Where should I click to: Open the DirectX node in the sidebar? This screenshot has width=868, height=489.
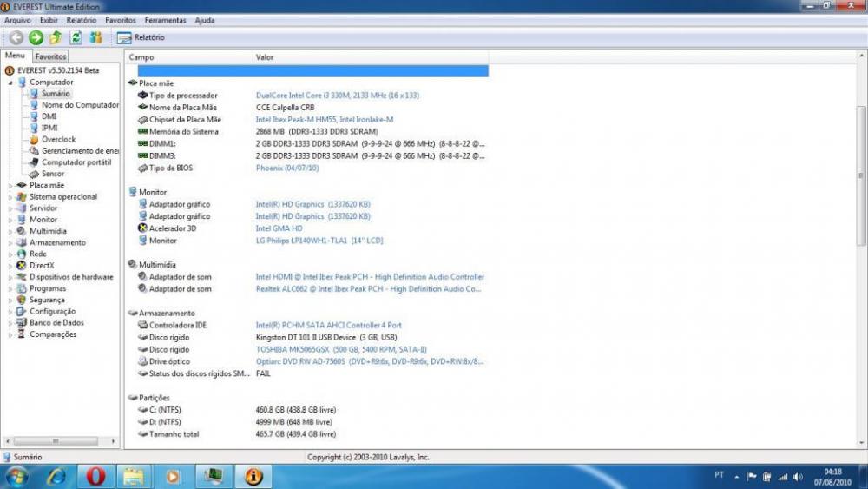coord(42,266)
